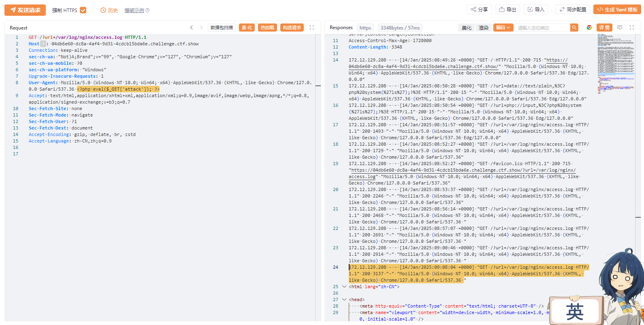
Task: Click the PHP eval payload in User-Agent
Action: point(118,89)
